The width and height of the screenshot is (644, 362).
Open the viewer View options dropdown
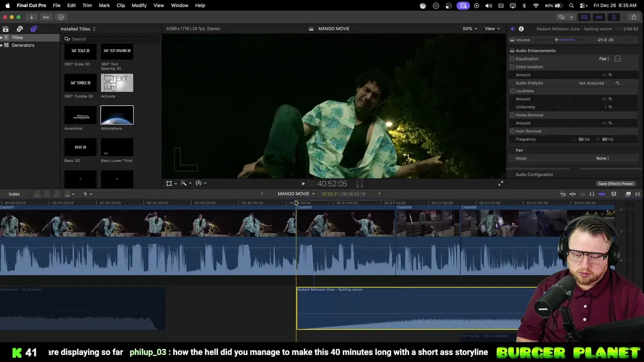point(492,29)
